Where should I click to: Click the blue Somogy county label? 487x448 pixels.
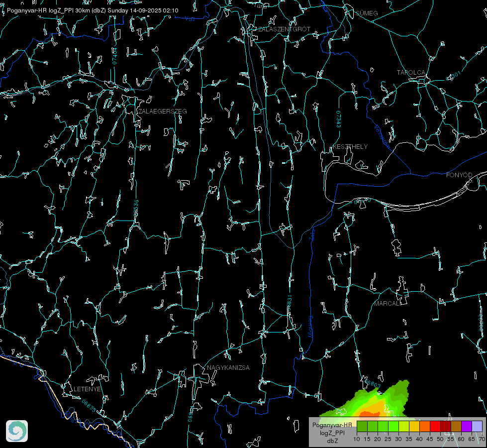coord(310,327)
